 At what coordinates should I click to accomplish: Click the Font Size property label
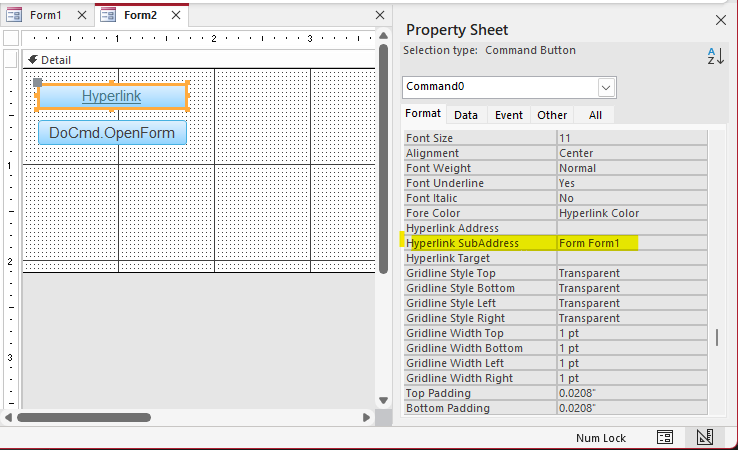tap(429, 138)
